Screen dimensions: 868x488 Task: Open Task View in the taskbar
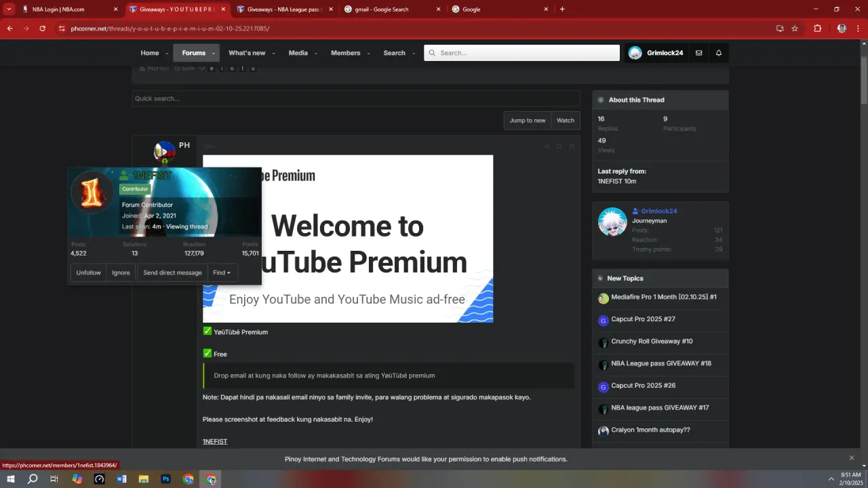[x=55, y=479]
